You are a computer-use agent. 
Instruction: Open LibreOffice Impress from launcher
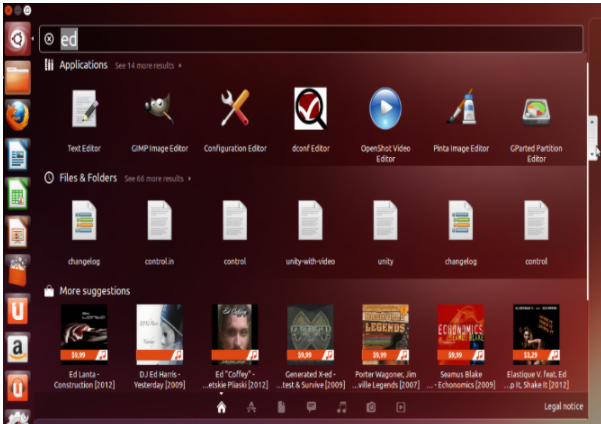18,232
